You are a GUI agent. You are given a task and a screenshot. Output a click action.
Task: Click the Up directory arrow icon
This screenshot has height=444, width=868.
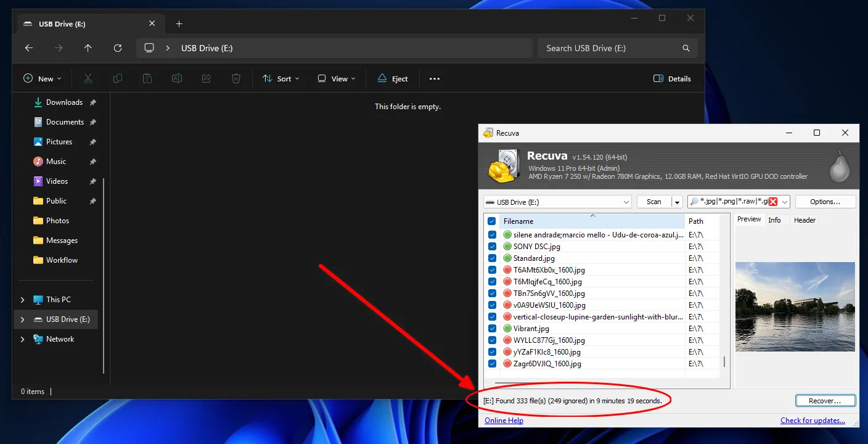coord(88,48)
